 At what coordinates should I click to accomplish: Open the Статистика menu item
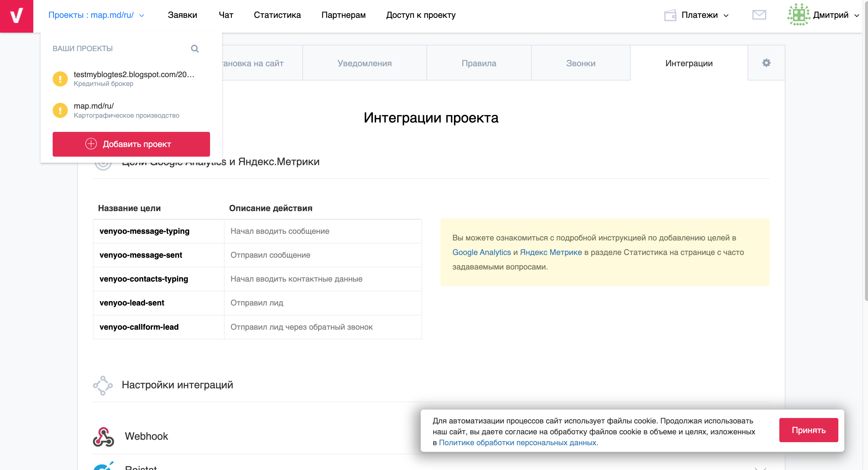(278, 15)
